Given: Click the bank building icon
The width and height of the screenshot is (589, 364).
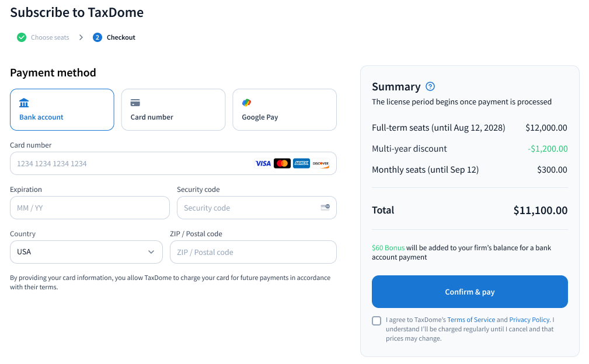Looking at the screenshot, I should coord(24,103).
